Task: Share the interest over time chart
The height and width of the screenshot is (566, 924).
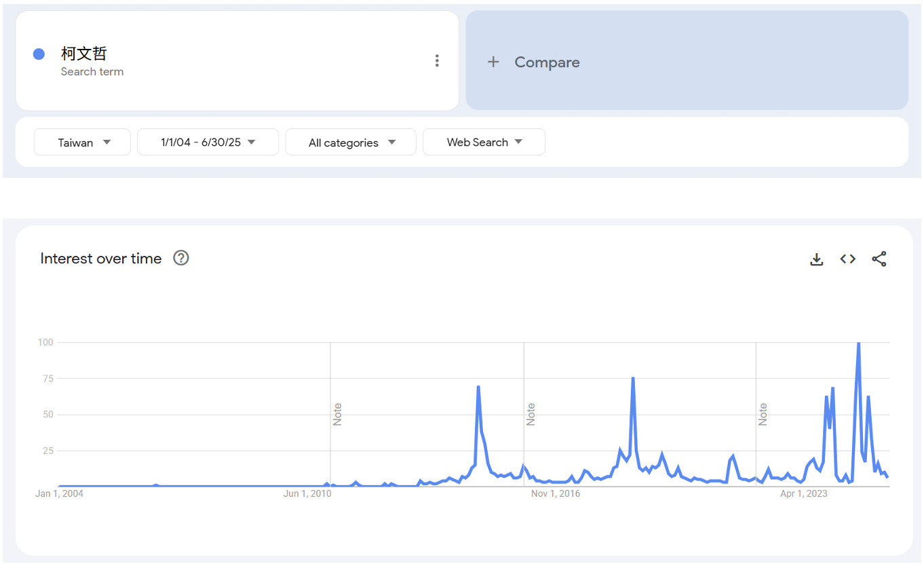Action: [x=879, y=259]
